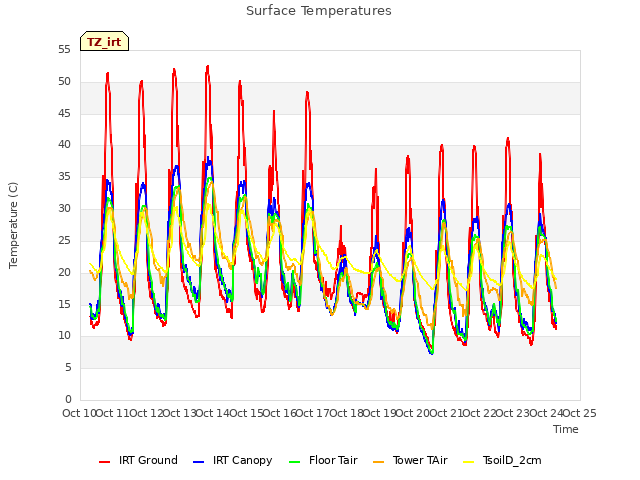Image resolution: width=640 pixels, height=480 pixels.
Task: Click the Time axis label
Action: pyautogui.click(x=566, y=429)
